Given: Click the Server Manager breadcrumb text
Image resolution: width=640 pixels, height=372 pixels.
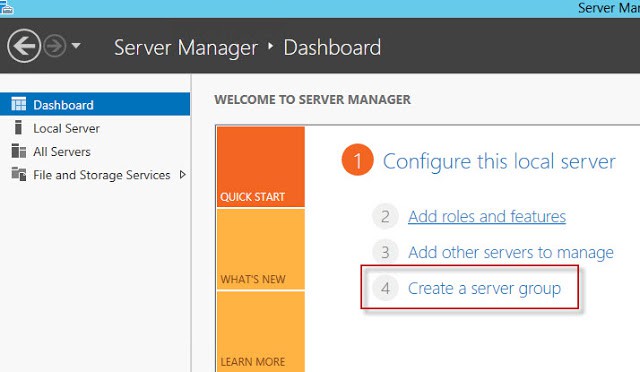Looking at the screenshot, I should (x=186, y=48).
